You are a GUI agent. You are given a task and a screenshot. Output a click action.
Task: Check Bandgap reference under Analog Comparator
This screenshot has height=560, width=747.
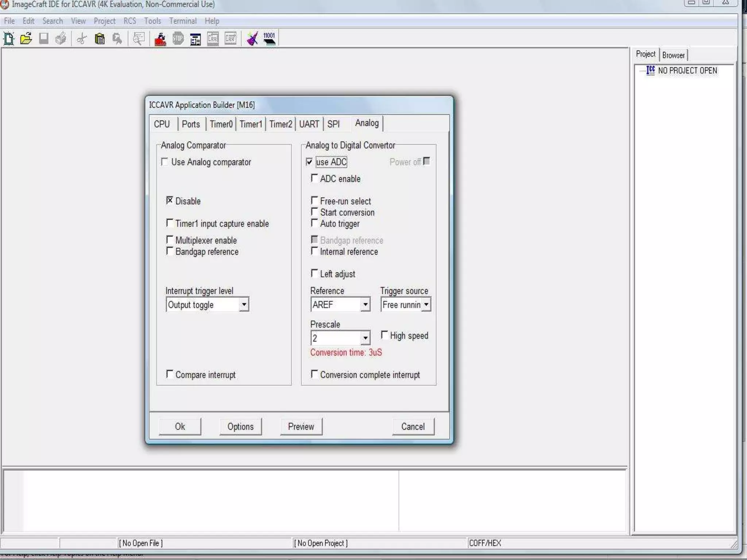tap(169, 250)
